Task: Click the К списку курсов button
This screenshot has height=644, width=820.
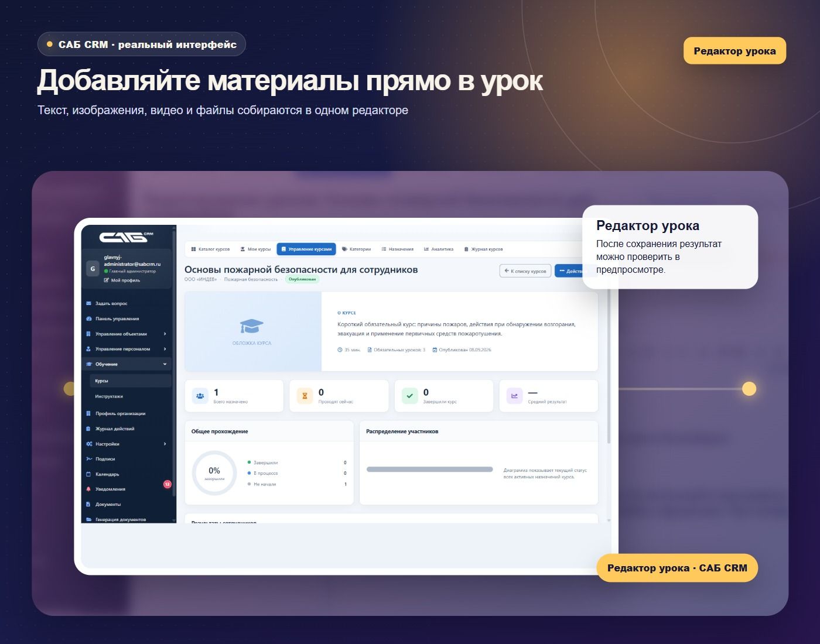Action: (x=525, y=271)
